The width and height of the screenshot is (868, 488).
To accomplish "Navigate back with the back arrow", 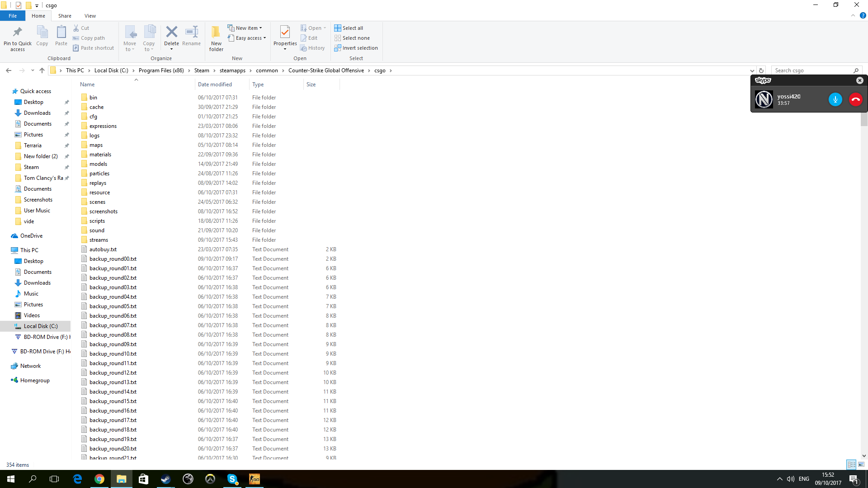I will tap(9, 70).
